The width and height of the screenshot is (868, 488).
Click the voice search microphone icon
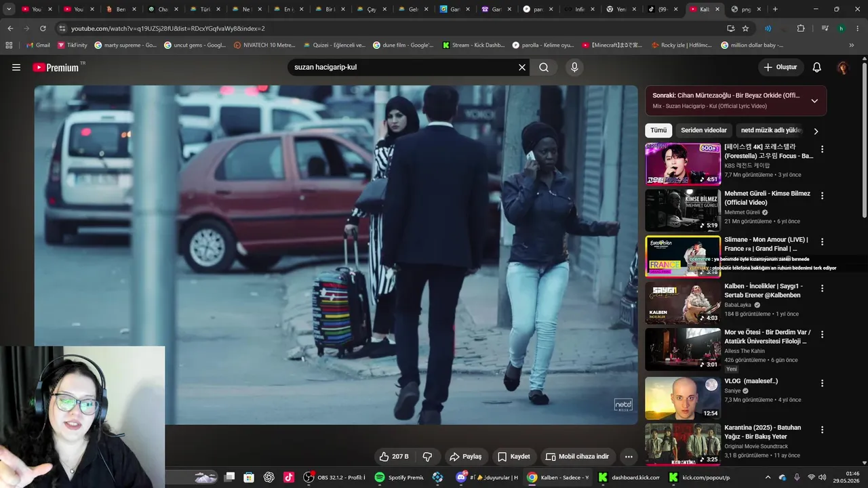point(574,67)
